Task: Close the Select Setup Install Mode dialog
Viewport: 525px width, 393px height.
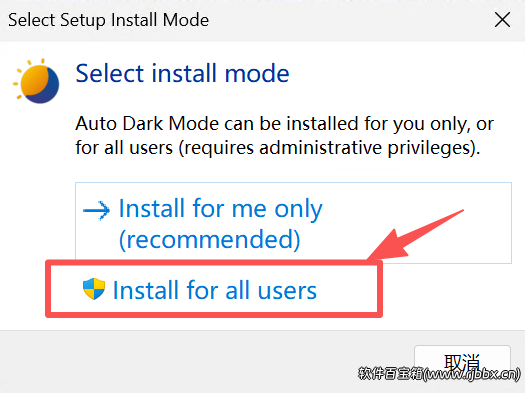Action: tap(502, 20)
